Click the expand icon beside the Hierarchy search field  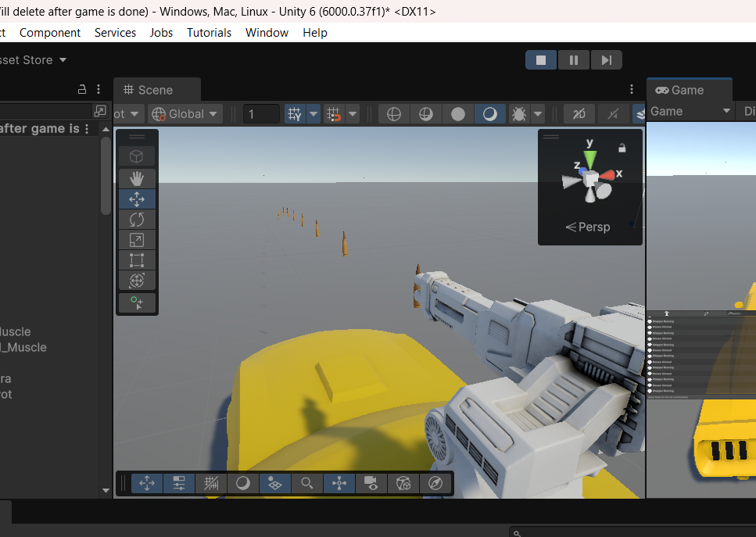point(100,111)
